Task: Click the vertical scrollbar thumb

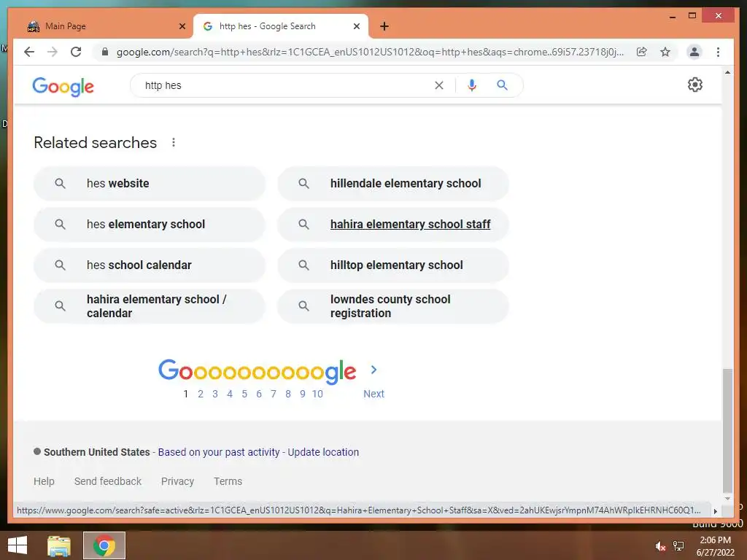Action: [x=727, y=431]
